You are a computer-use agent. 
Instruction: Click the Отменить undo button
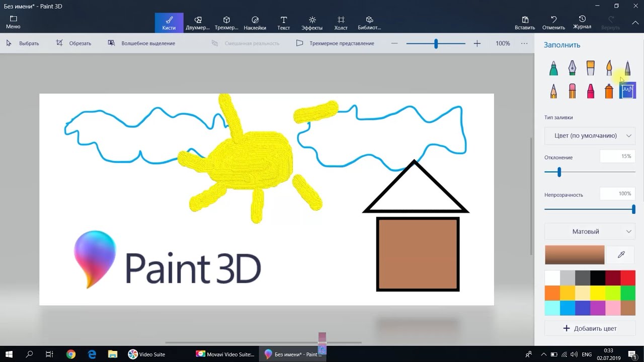click(553, 23)
